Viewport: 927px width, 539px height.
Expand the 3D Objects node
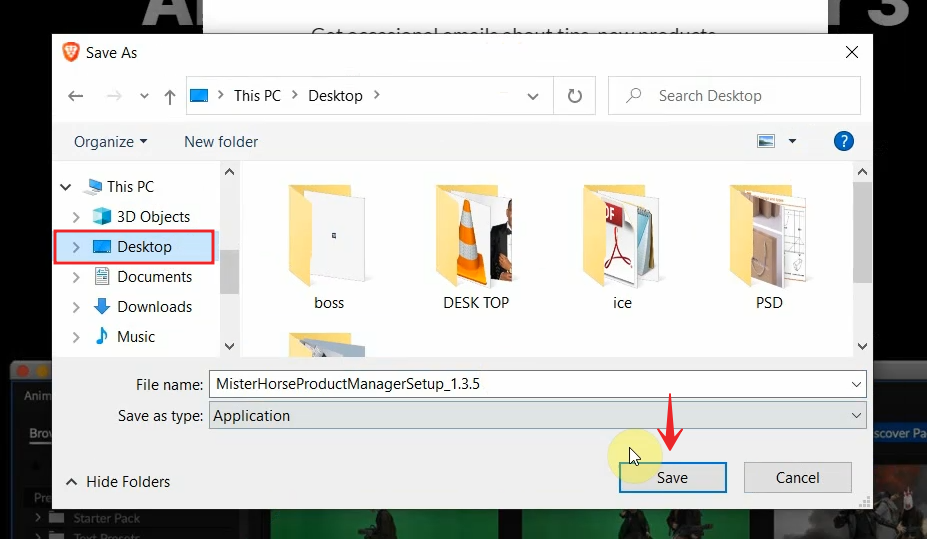(76, 217)
